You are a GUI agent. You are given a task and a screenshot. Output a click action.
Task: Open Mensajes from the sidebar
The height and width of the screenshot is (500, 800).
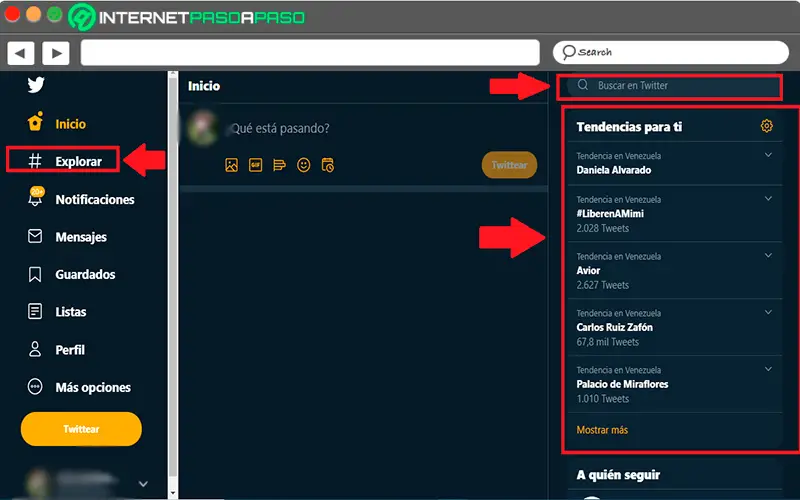81,237
